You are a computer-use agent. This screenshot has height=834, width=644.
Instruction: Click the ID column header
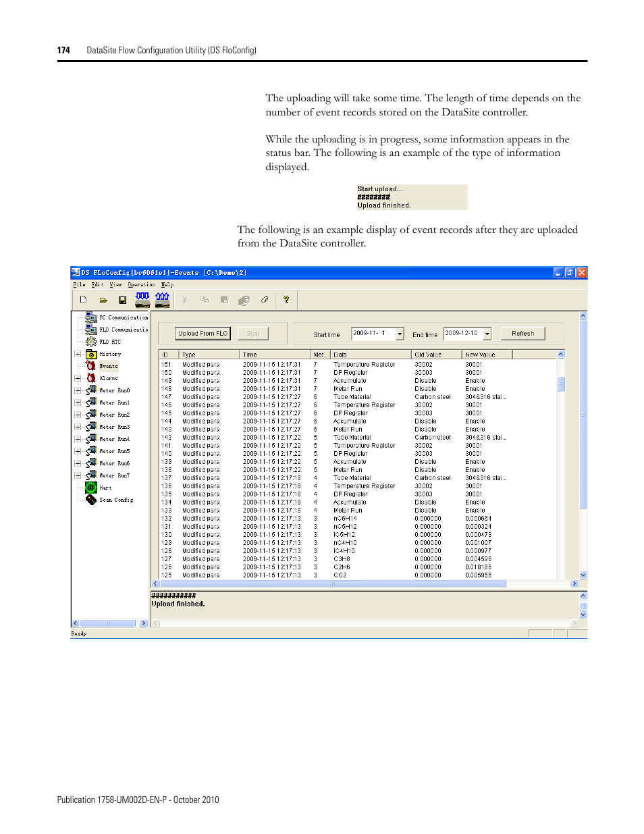pos(168,355)
